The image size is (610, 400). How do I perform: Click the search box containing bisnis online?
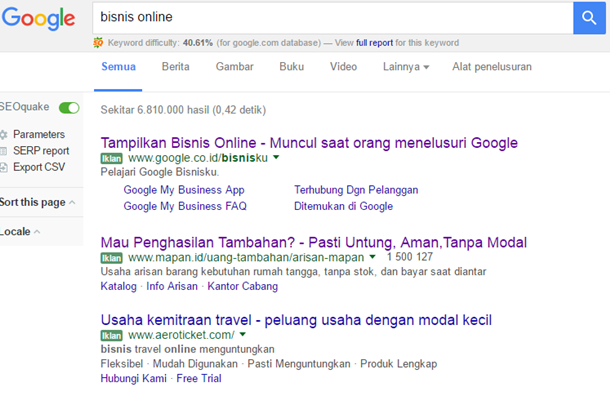pos(333,18)
